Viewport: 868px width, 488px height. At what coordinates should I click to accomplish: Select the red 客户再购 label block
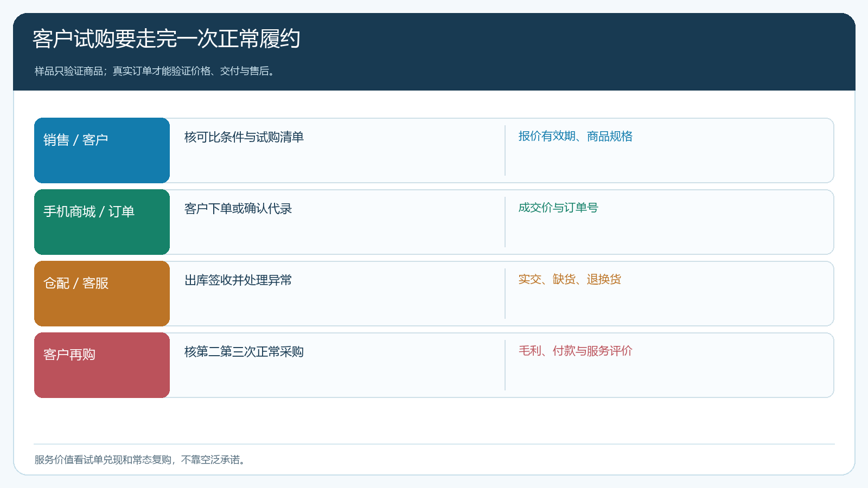click(102, 365)
